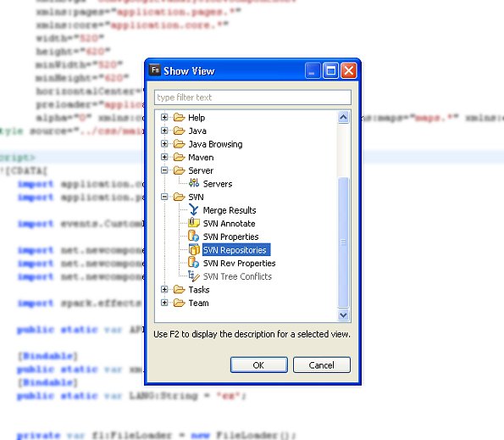
Task: Dismiss dialog with the Cancel button
Action: (x=321, y=365)
